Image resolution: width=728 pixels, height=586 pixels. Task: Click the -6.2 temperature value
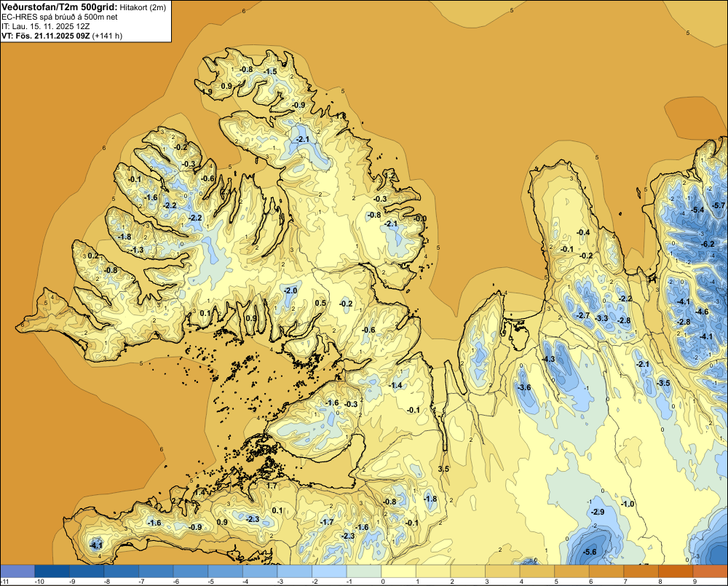tap(708, 245)
